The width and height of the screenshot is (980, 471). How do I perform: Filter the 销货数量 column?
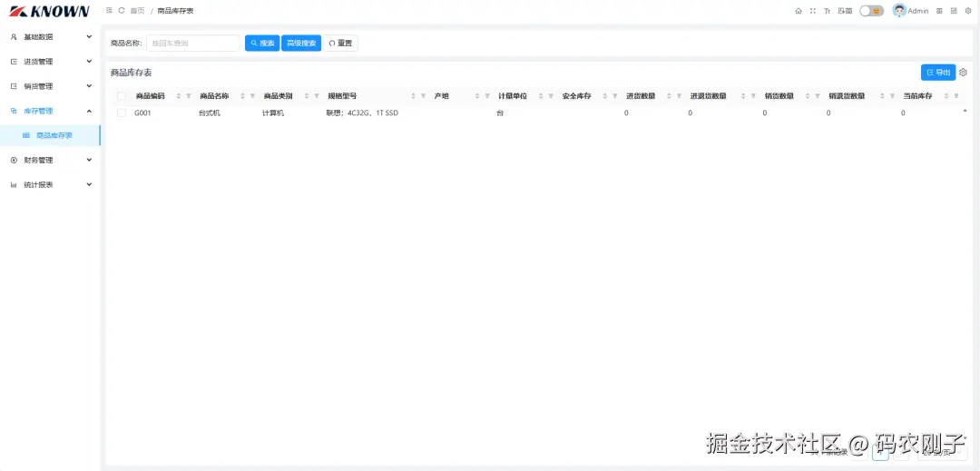817,96
